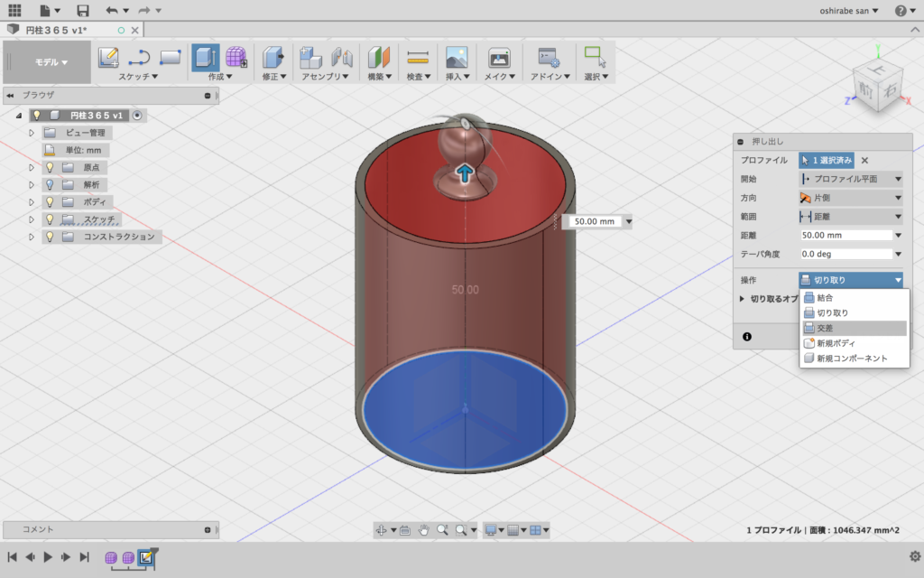Expand the ビュー管理 tree node

tap(32, 133)
